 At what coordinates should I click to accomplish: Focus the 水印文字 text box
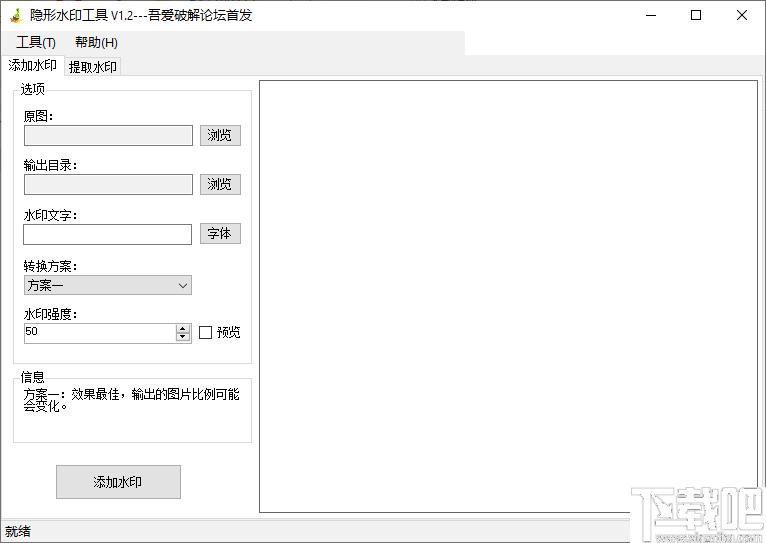(x=107, y=234)
